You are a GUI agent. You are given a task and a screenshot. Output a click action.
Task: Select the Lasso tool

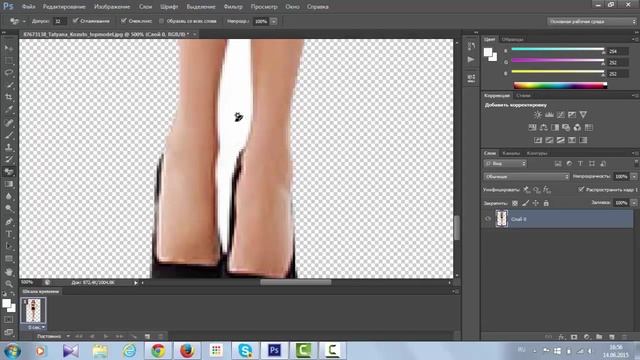9,73
